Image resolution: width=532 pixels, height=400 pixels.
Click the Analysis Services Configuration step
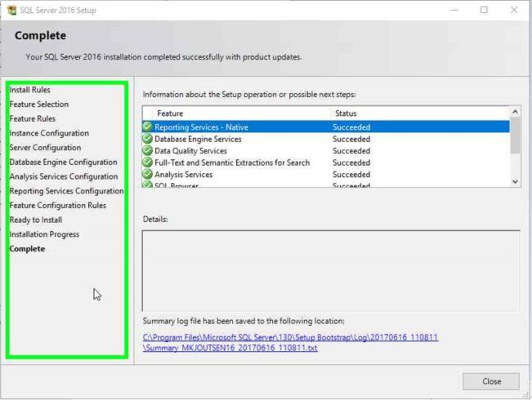(x=64, y=176)
